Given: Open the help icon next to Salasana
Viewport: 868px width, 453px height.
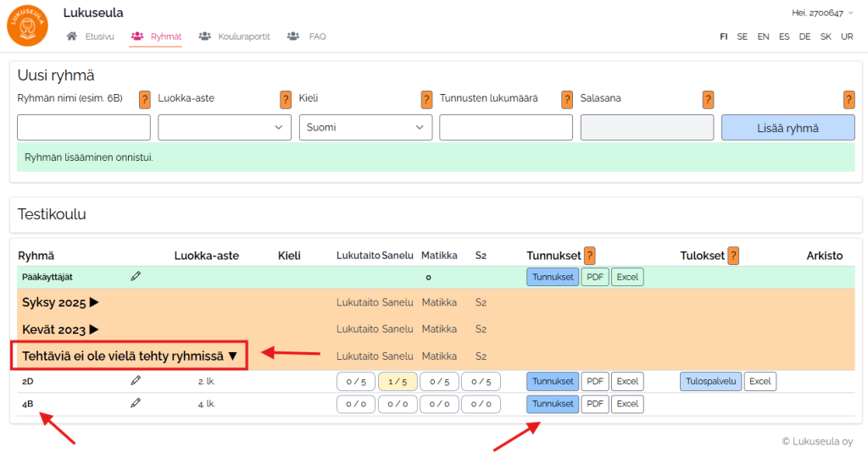Looking at the screenshot, I should 708,99.
